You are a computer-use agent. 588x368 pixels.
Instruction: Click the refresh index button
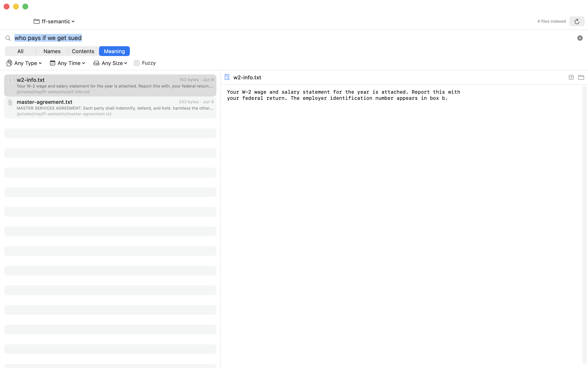pyautogui.click(x=577, y=21)
